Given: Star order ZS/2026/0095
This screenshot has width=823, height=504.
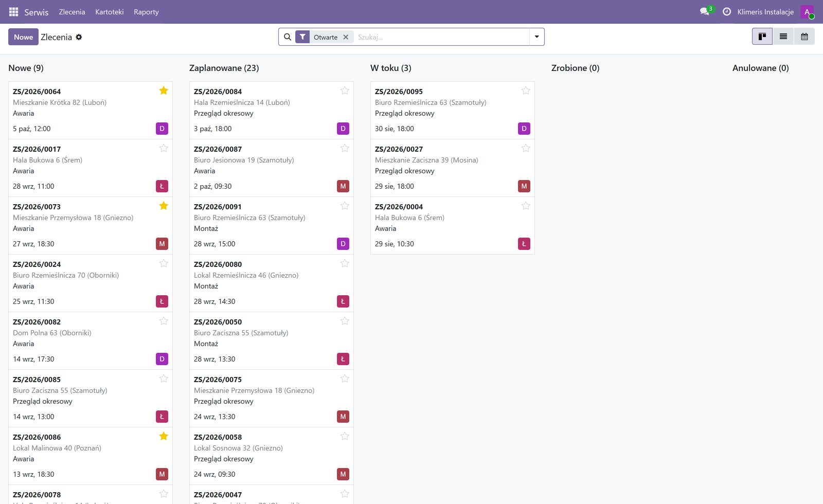Looking at the screenshot, I should (x=526, y=91).
